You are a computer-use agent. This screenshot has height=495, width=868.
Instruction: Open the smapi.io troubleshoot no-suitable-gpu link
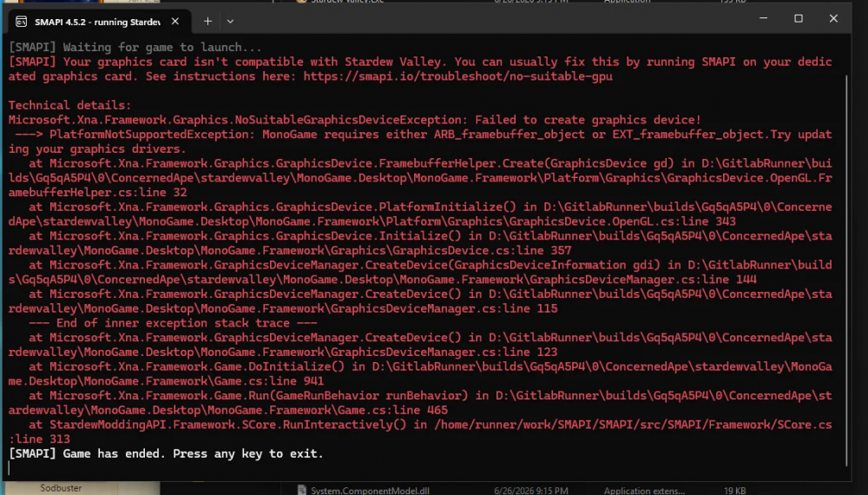point(457,76)
